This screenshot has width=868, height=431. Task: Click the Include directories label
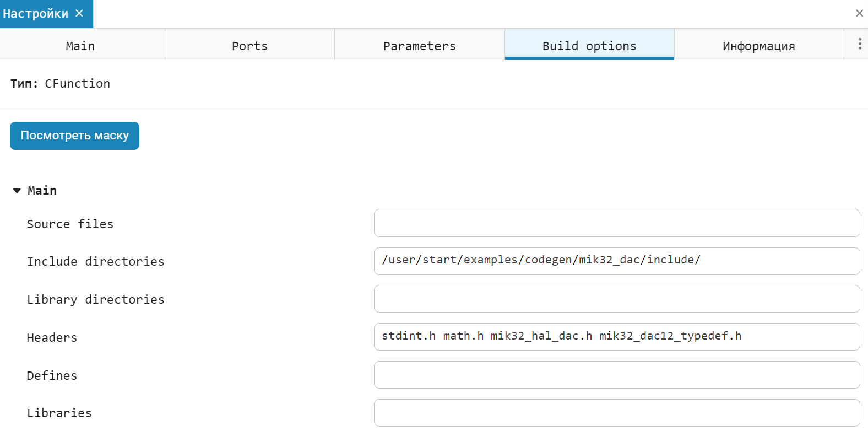[95, 262]
